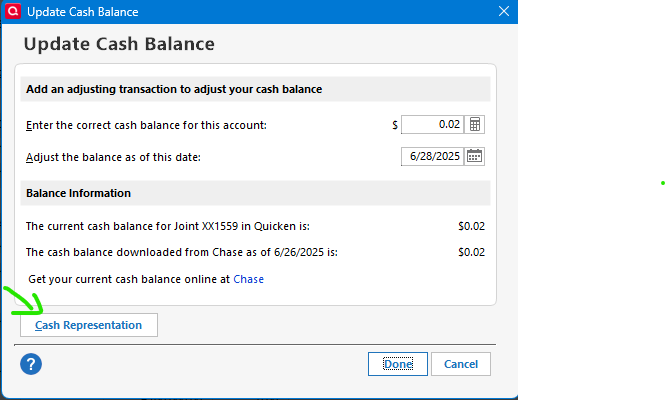Focus the adjust balance date field

coord(432,156)
